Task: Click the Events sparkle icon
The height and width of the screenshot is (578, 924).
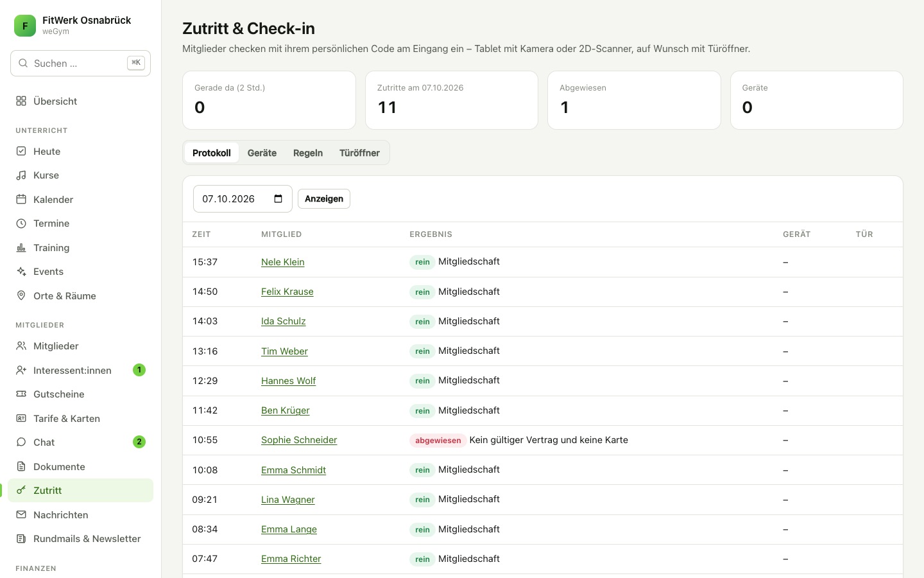Action: (x=21, y=272)
